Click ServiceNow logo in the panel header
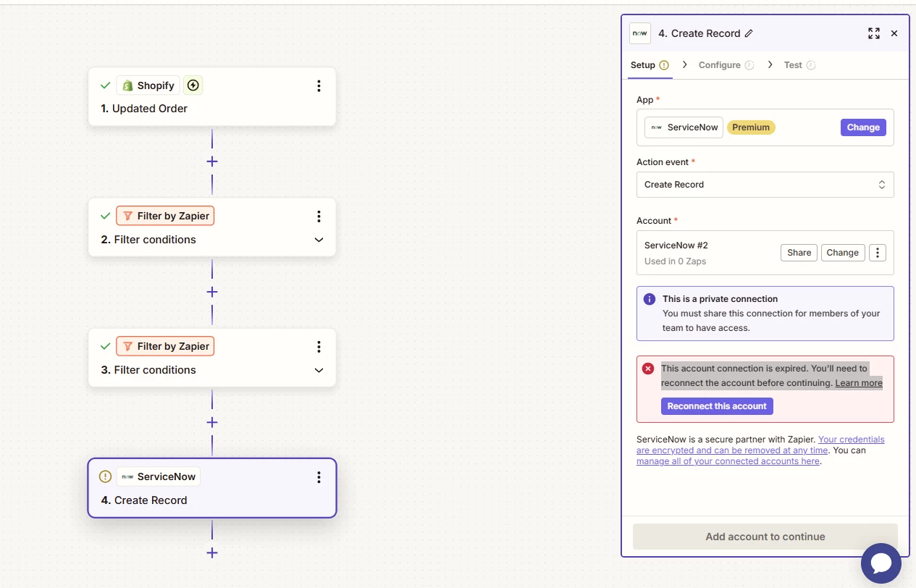The width and height of the screenshot is (916, 588). [640, 33]
